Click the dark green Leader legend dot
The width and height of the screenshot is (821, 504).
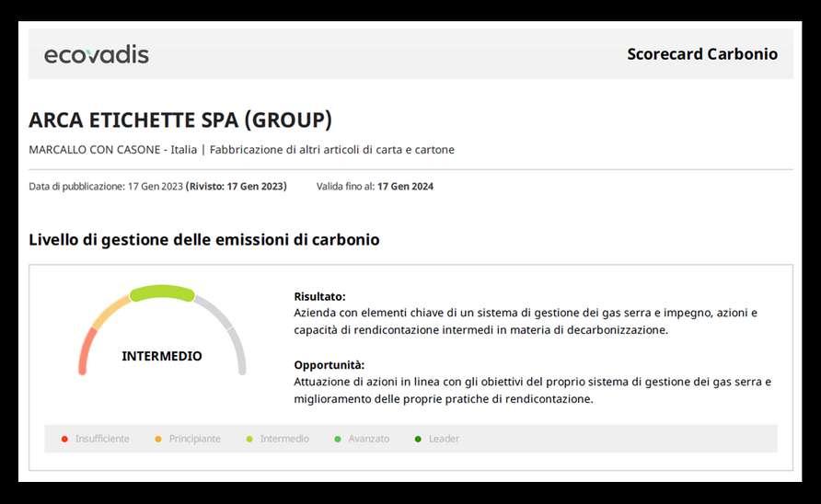(418, 439)
